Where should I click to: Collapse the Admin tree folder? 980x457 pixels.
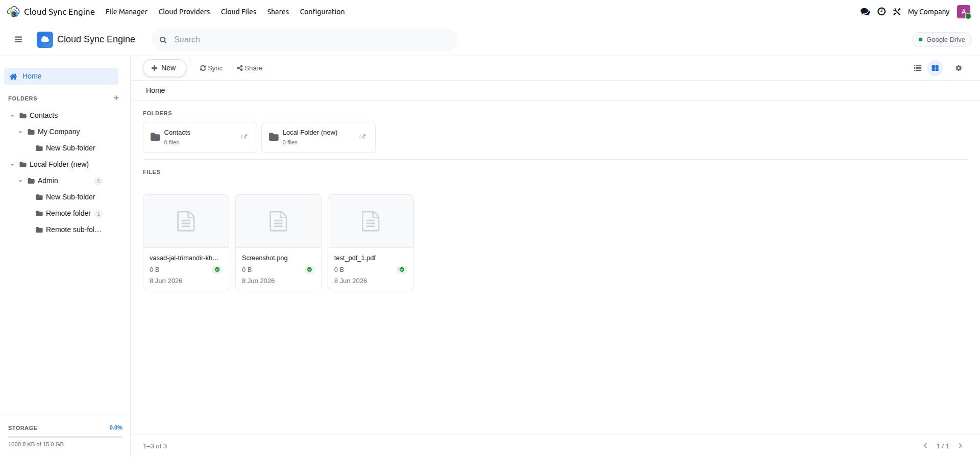[20, 181]
